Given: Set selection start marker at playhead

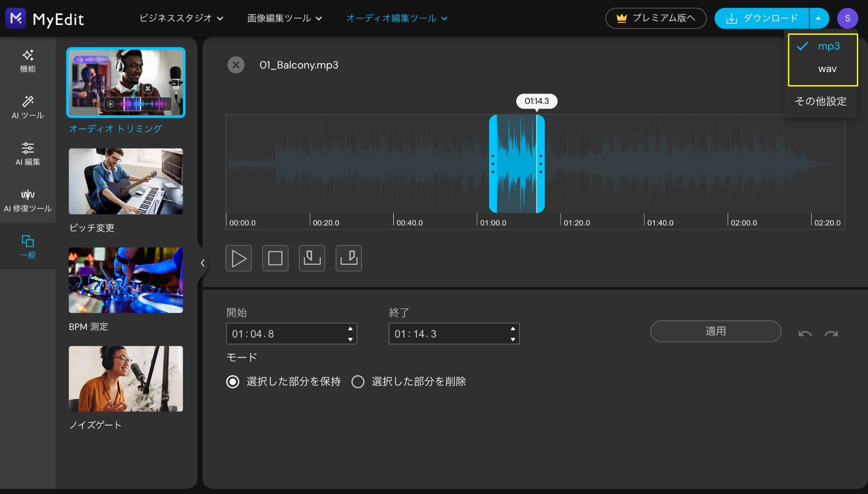Looking at the screenshot, I should coord(312,258).
